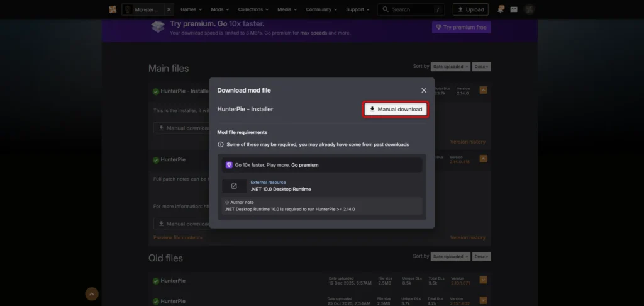Select .NET 10.0 Desktop Runtime text

(x=281, y=189)
